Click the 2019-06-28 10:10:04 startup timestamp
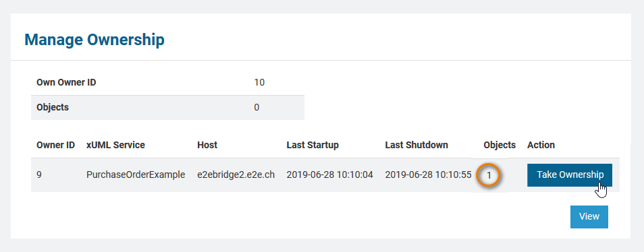The image size is (644, 252). (x=330, y=175)
